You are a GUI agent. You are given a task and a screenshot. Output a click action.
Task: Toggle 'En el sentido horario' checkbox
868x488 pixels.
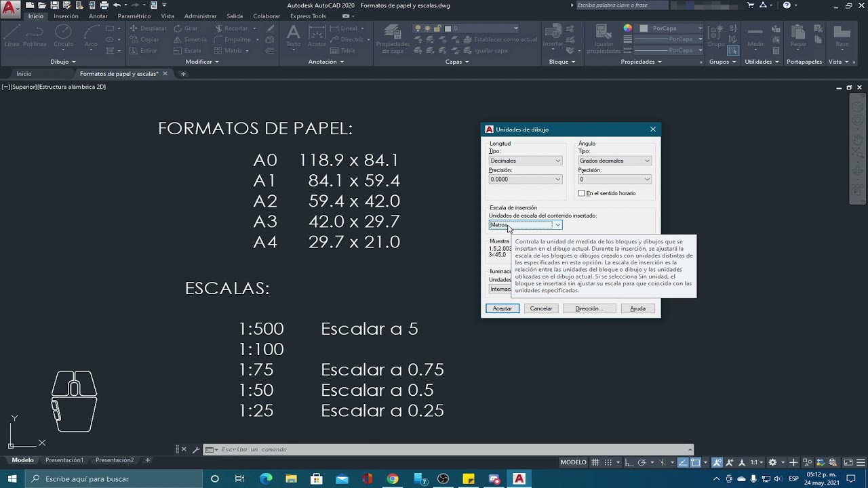(581, 193)
